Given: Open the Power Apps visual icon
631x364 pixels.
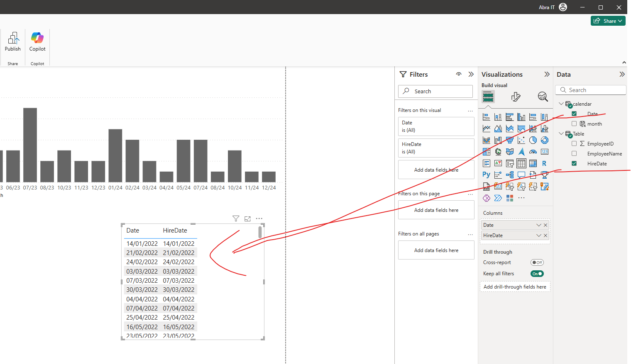Looking at the screenshot, I should click(x=487, y=198).
